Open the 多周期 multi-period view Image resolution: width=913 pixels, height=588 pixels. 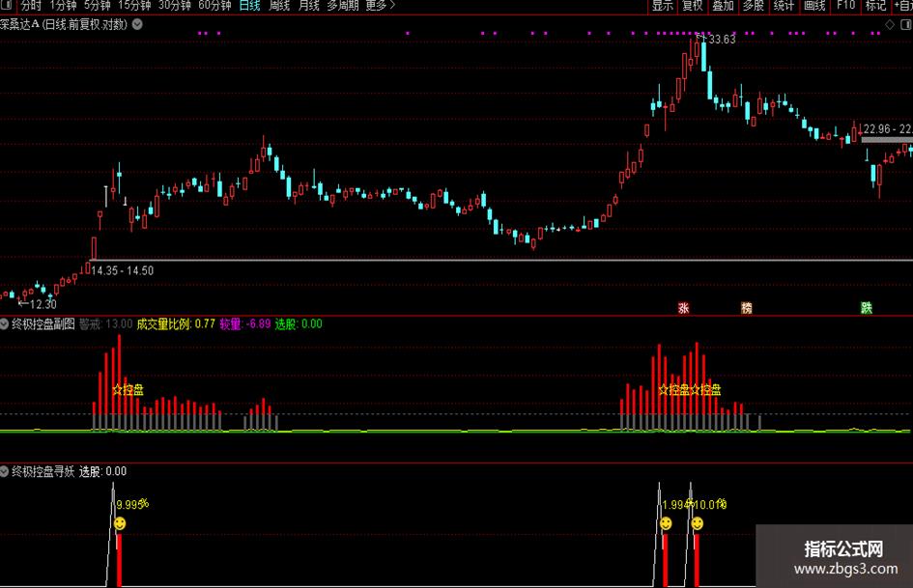(x=342, y=6)
